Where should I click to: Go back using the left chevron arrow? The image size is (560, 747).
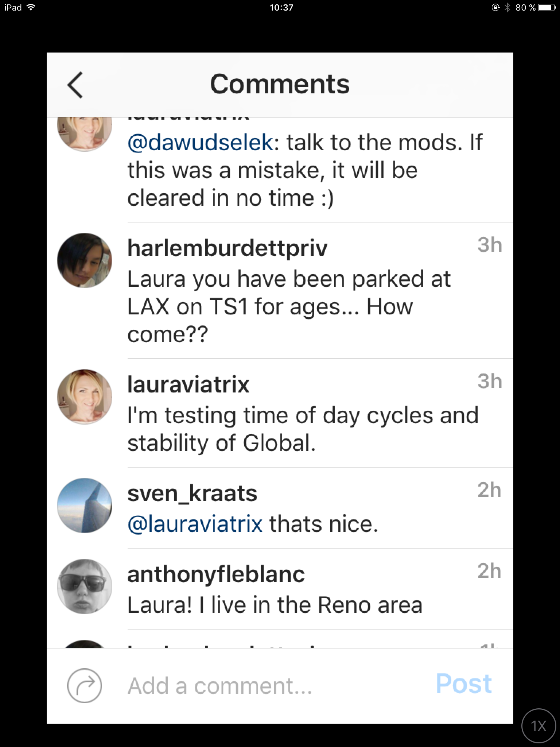tap(75, 85)
